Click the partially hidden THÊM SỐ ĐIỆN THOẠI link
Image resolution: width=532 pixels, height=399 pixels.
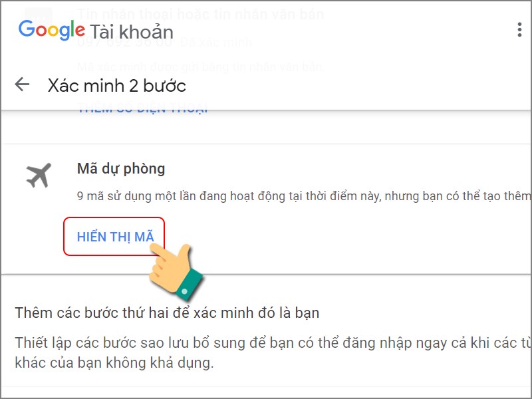point(142,108)
